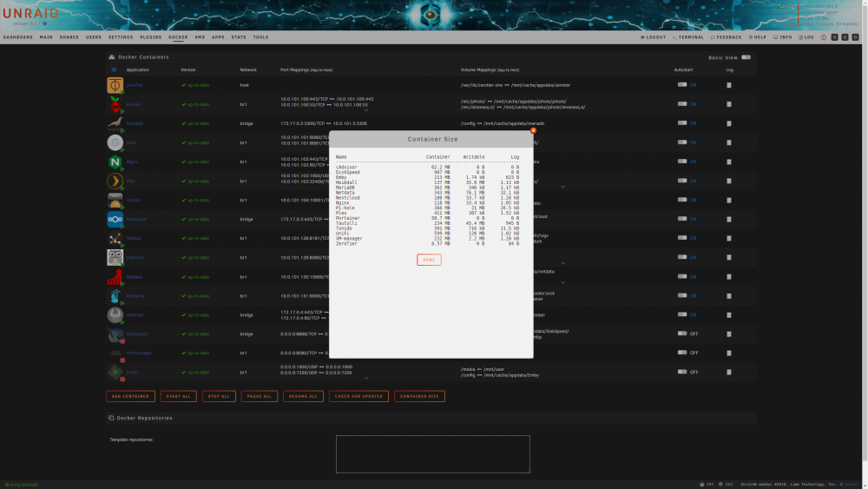Expand Plex volume mappings chevron
The width and height of the screenshot is (868, 489).
(x=563, y=188)
